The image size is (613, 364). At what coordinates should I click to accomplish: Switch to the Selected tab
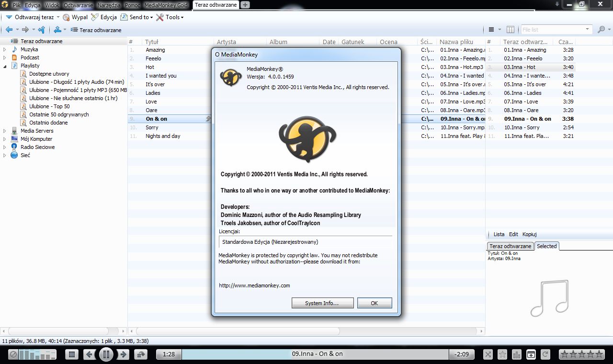(546, 246)
